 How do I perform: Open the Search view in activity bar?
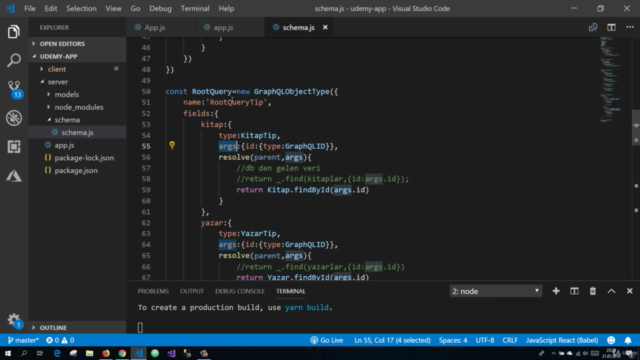pyautogui.click(x=14, y=60)
